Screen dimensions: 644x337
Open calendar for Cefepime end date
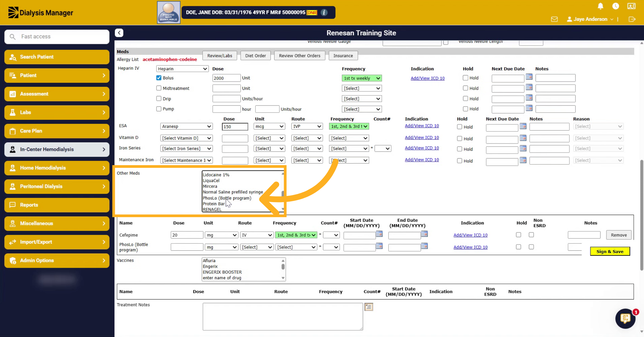click(424, 234)
